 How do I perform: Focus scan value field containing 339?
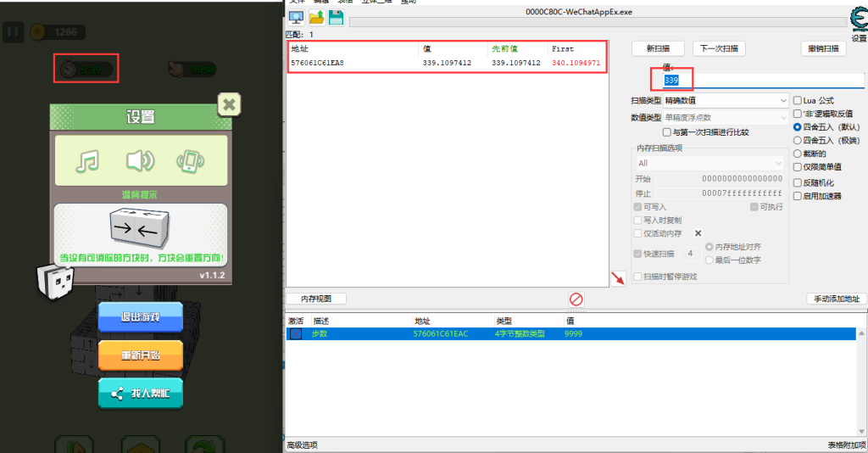[x=764, y=81]
